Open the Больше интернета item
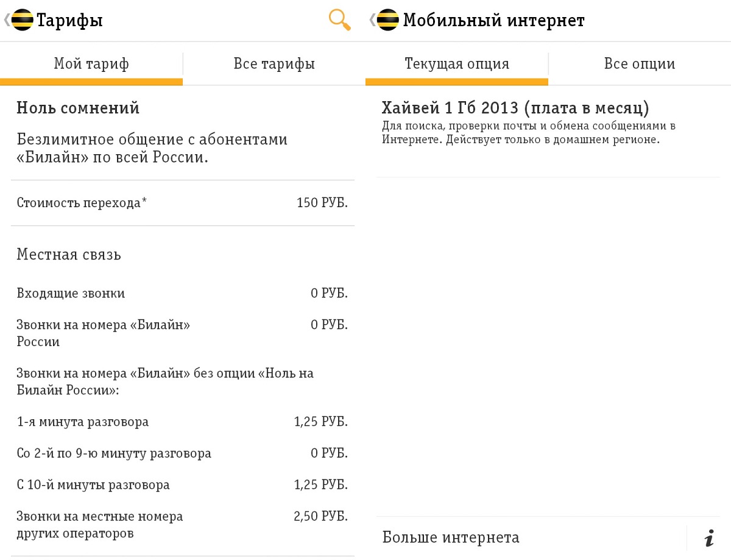Screen dimensions: 731x560 (x=531, y=538)
